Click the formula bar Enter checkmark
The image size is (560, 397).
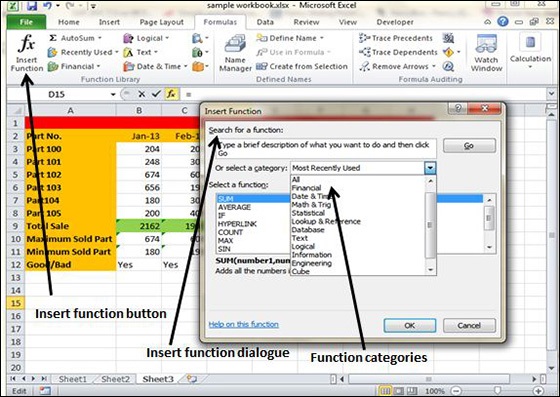coord(156,94)
